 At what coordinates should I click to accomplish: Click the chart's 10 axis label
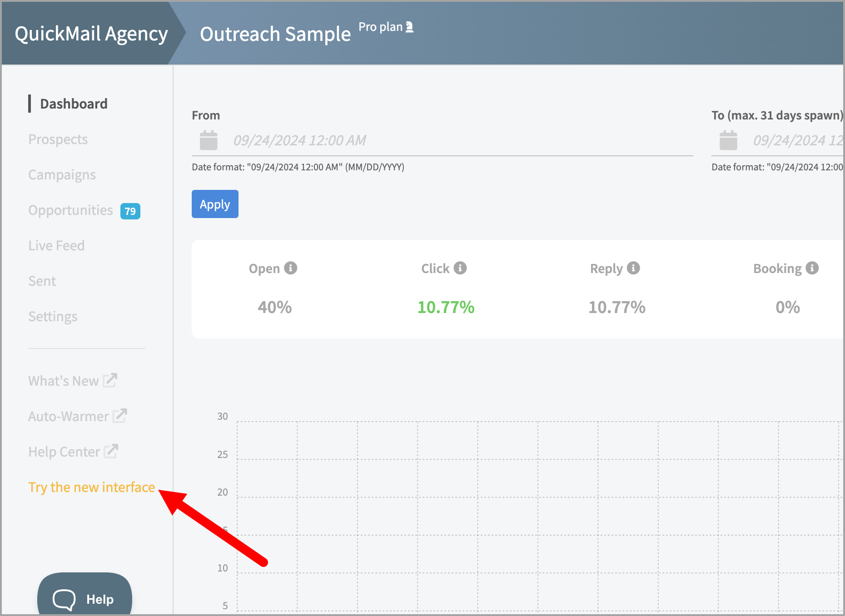point(223,568)
